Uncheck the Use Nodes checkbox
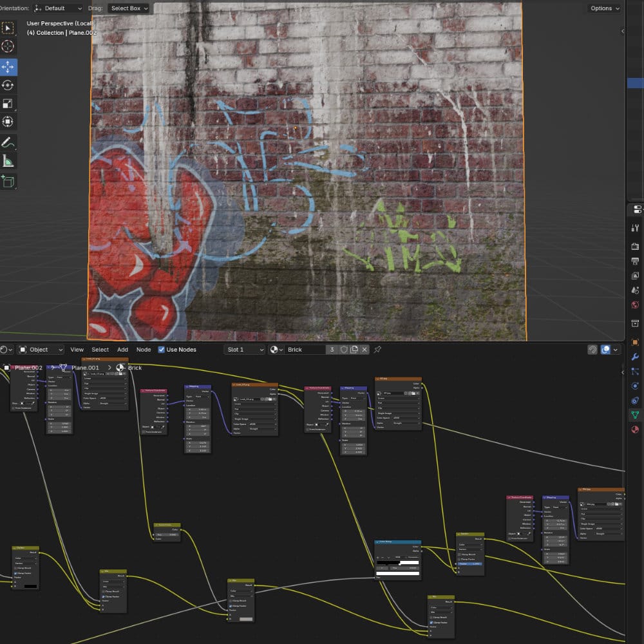Screen dimensions: 644x644 point(161,350)
